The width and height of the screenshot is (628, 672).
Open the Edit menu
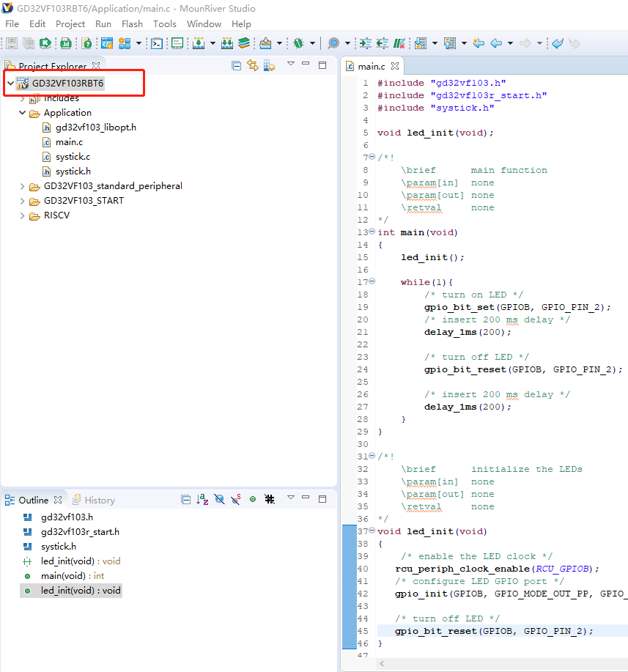(37, 24)
